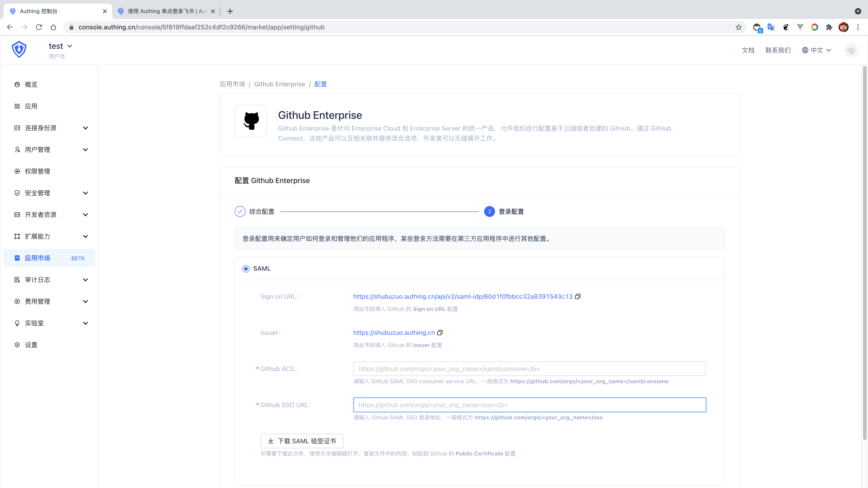Viewport: 868px width, 488px height.
Task: Close the Authing 控制台 tab
Action: 105,11
